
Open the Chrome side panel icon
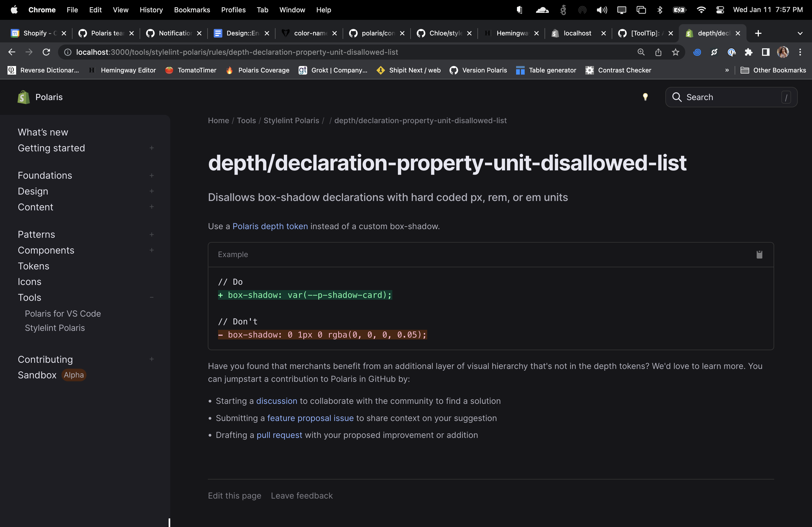click(765, 52)
